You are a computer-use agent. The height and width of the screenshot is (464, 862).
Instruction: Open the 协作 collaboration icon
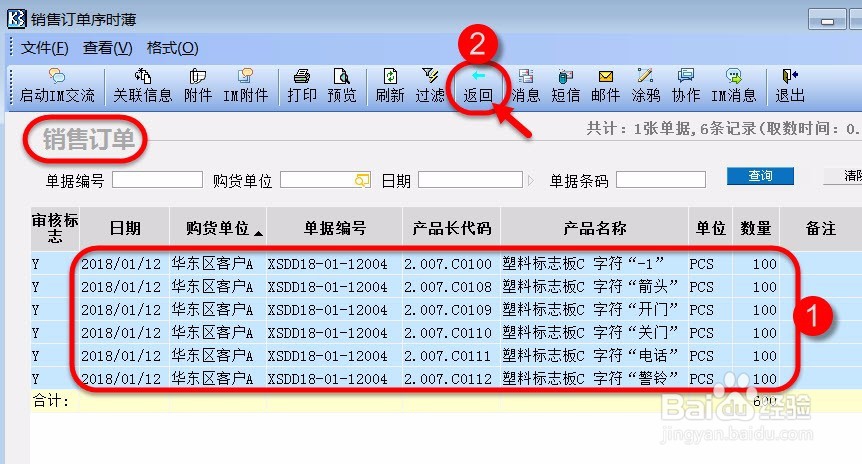(686, 86)
